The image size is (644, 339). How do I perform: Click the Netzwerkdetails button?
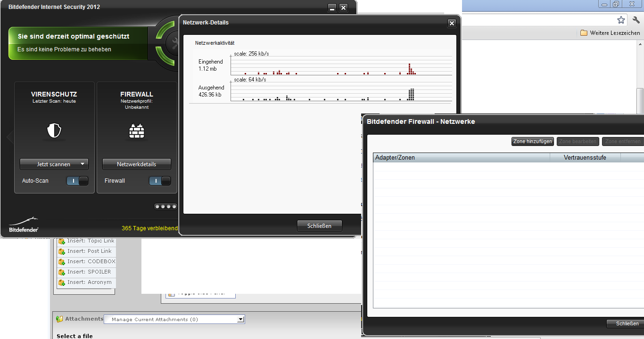coord(137,164)
